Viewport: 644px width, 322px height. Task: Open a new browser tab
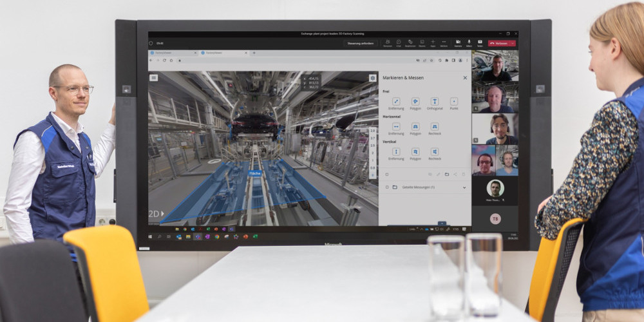tap(254, 53)
